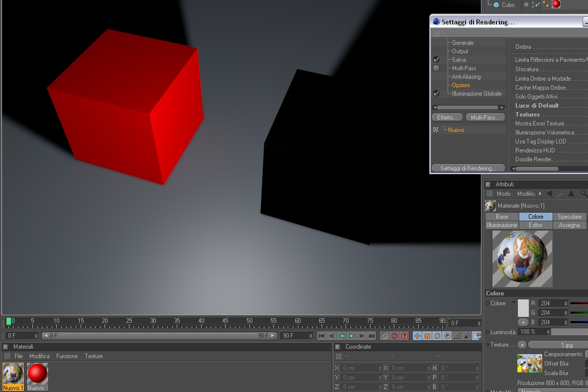Screen dimensions: 588x392
Task: Click the record keyframe key icon
Action: tap(384, 336)
